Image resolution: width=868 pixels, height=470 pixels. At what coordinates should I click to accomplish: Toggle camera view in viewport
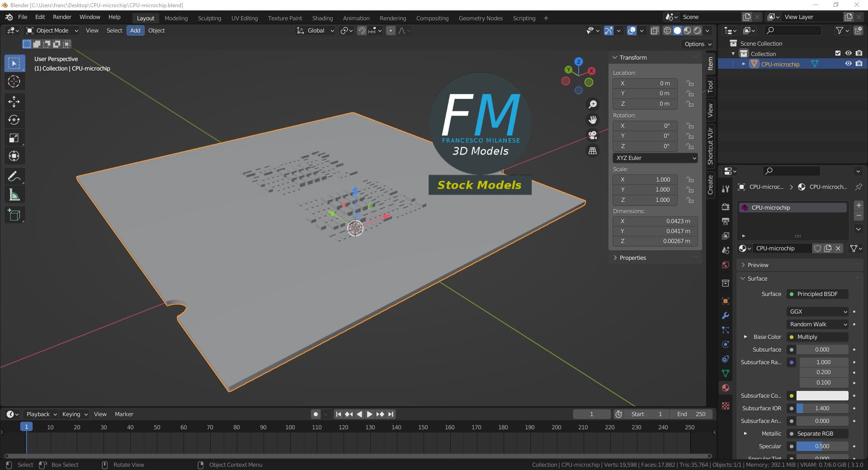pyautogui.click(x=592, y=135)
